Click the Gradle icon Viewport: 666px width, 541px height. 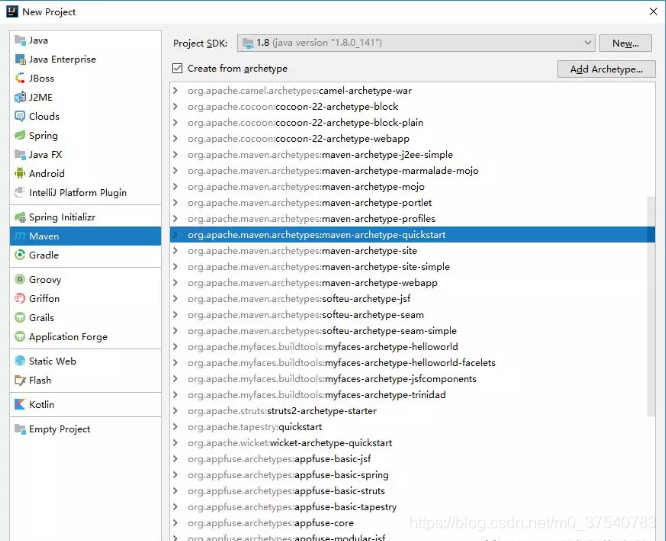[x=20, y=255]
